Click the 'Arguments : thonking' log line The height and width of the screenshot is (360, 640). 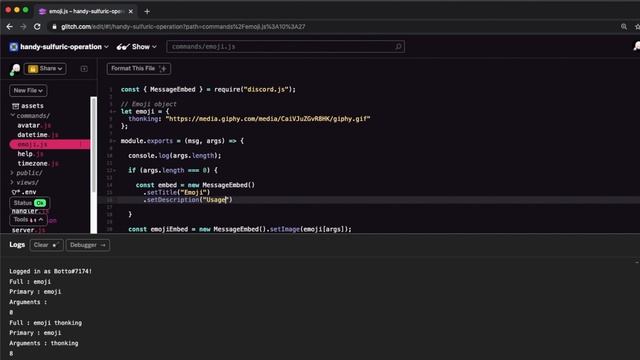pyautogui.click(x=44, y=343)
